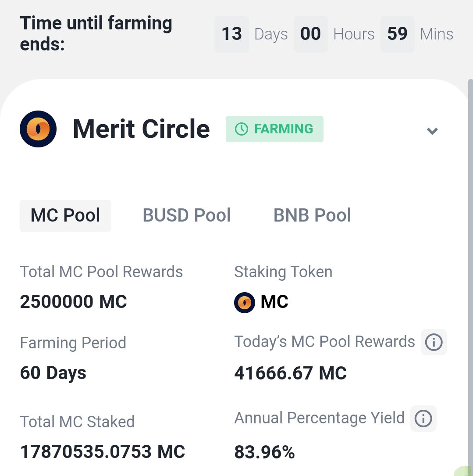
Task: Select the MC Pool tab
Action: pos(65,215)
